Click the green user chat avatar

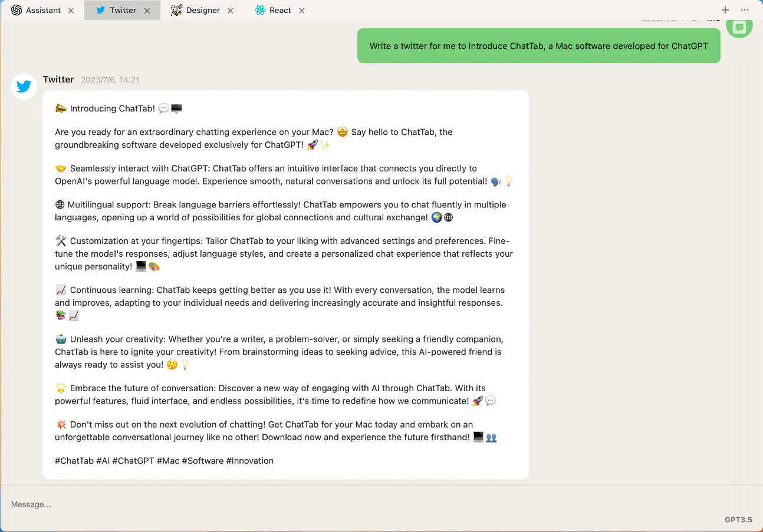coord(739,28)
